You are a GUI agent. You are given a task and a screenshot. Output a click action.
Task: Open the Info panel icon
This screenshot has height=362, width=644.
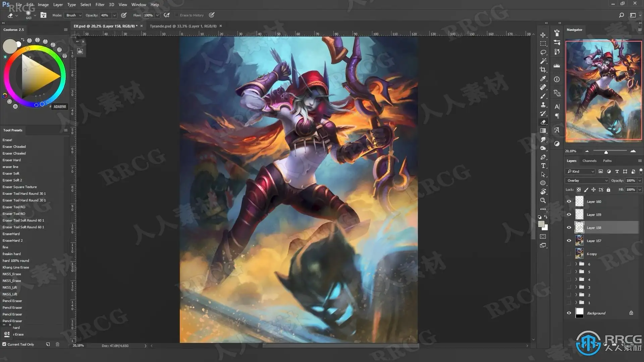click(557, 79)
